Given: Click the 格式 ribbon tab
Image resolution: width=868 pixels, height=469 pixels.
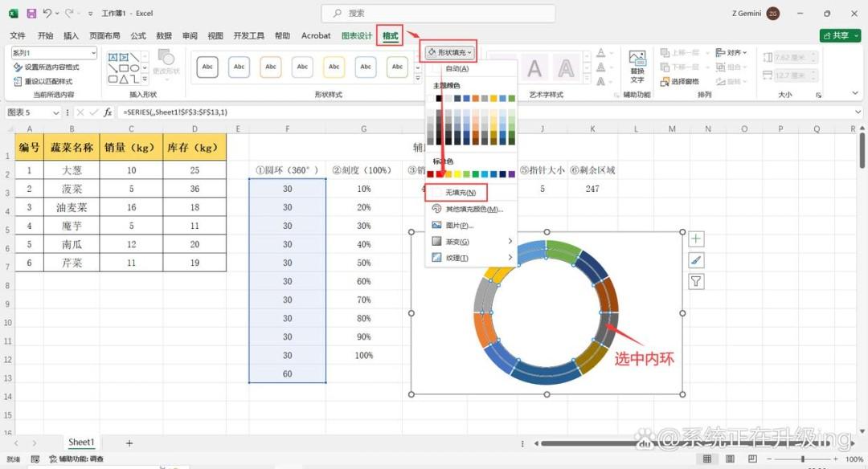Looking at the screenshot, I should click(x=391, y=35).
